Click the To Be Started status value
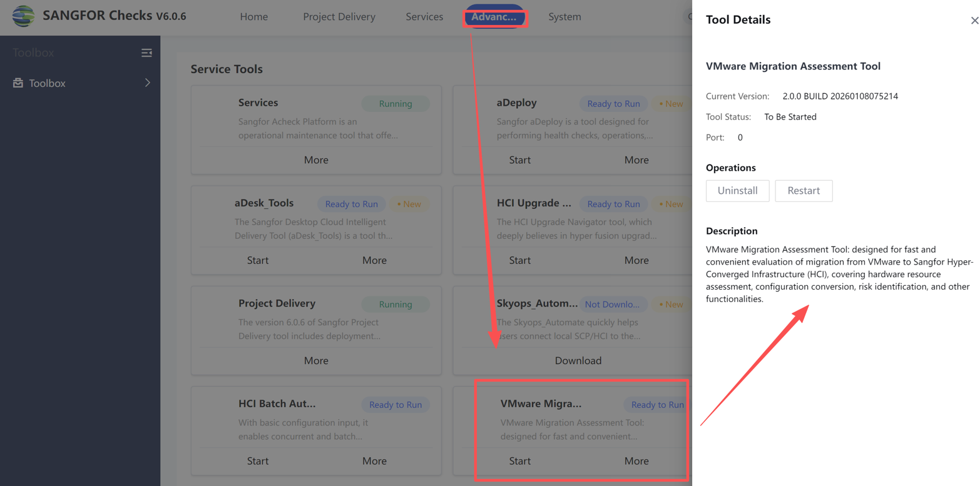Viewport: 980px width, 486px height. (790, 117)
